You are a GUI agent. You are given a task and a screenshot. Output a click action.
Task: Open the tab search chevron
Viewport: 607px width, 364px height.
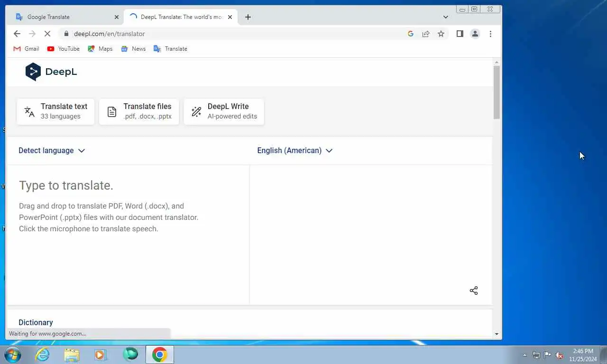(445, 17)
